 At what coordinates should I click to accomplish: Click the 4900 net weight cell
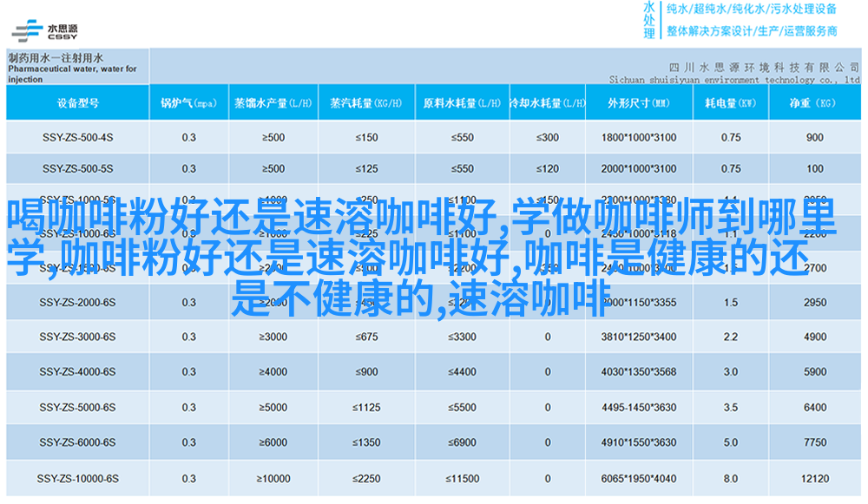pyautogui.click(x=815, y=337)
